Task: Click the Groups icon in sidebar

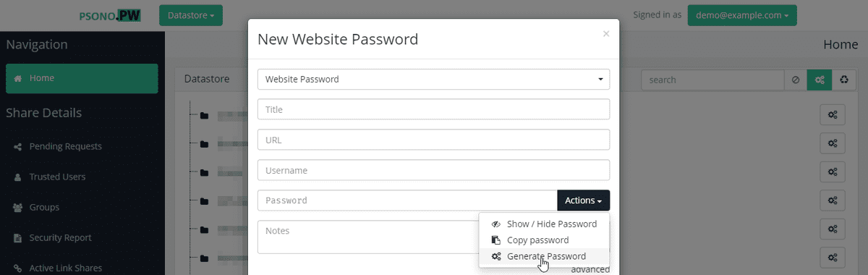Action: point(18,207)
